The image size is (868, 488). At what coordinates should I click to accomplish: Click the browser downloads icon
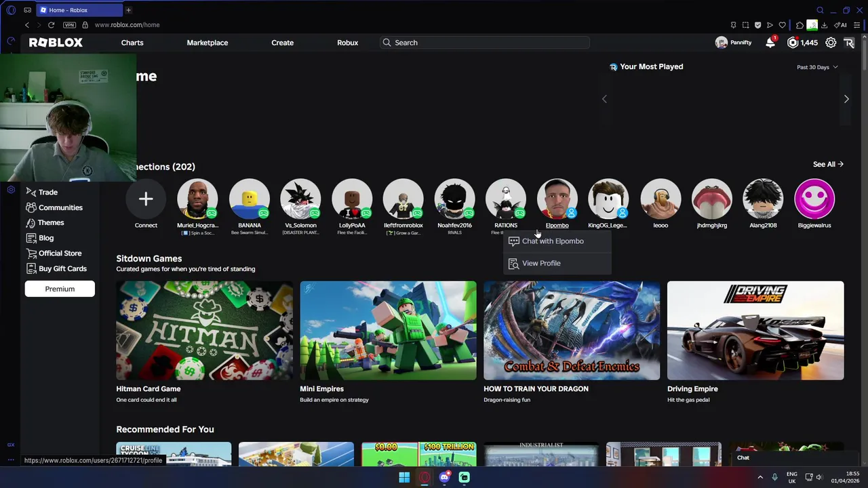click(x=824, y=25)
